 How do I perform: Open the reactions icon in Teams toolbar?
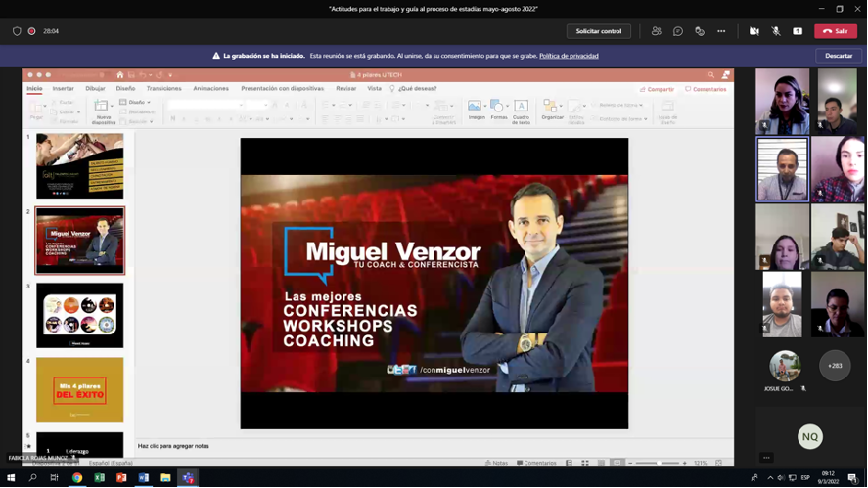click(x=700, y=31)
